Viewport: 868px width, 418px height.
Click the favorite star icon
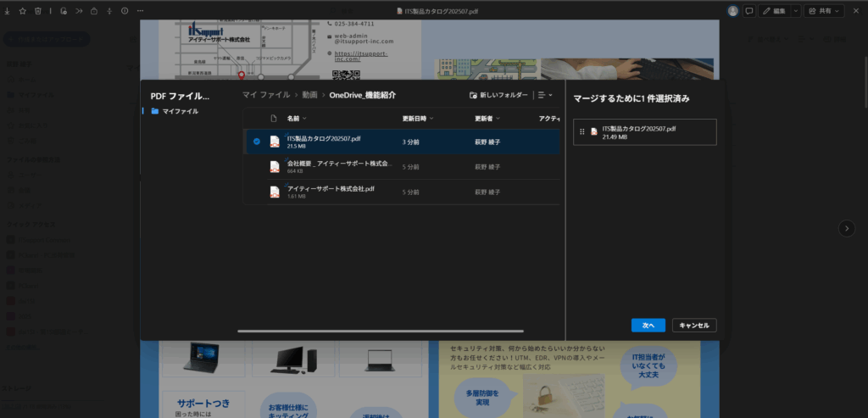22,11
